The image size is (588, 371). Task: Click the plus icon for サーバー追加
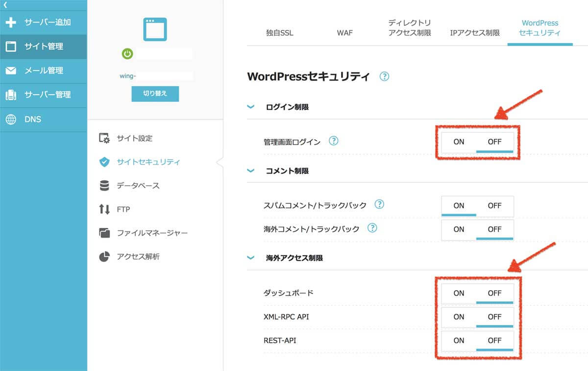click(x=11, y=23)
